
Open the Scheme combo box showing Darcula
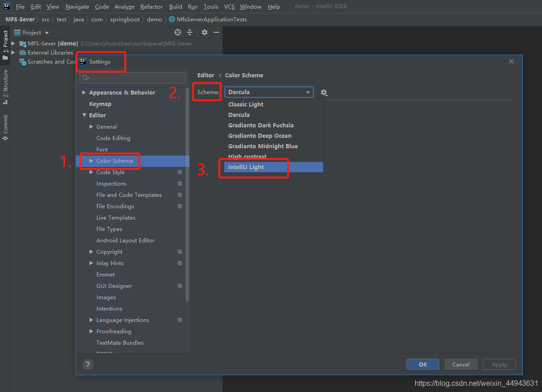[x=269, y=92]
